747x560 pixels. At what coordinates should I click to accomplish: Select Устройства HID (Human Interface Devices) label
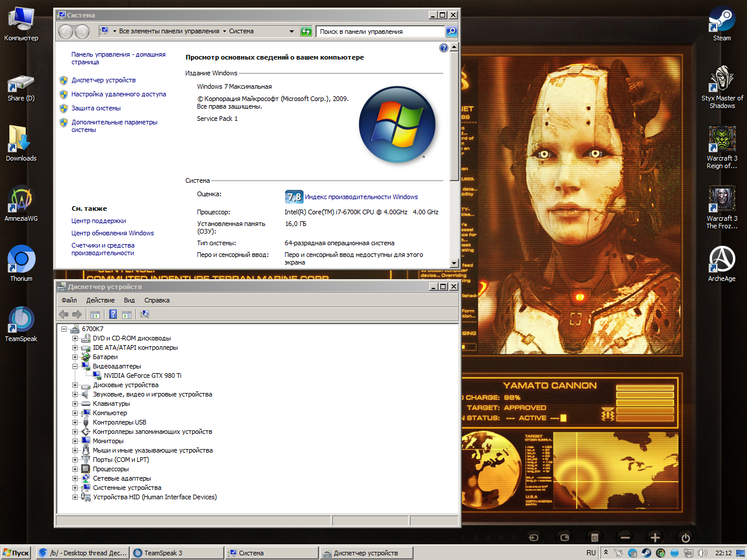click(x=155, y=497)
